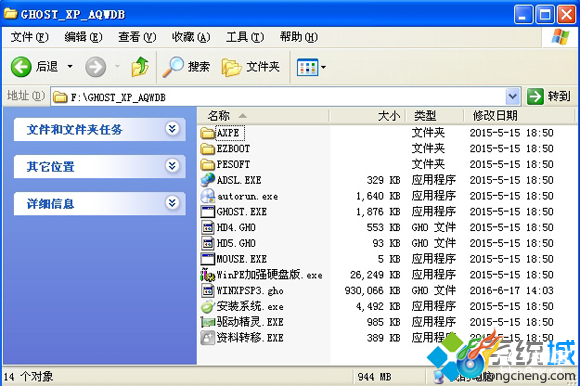This screenshot has width=580, height=386.
Task: Select the 安装系统.exe icon
Action: click(208, 307)
